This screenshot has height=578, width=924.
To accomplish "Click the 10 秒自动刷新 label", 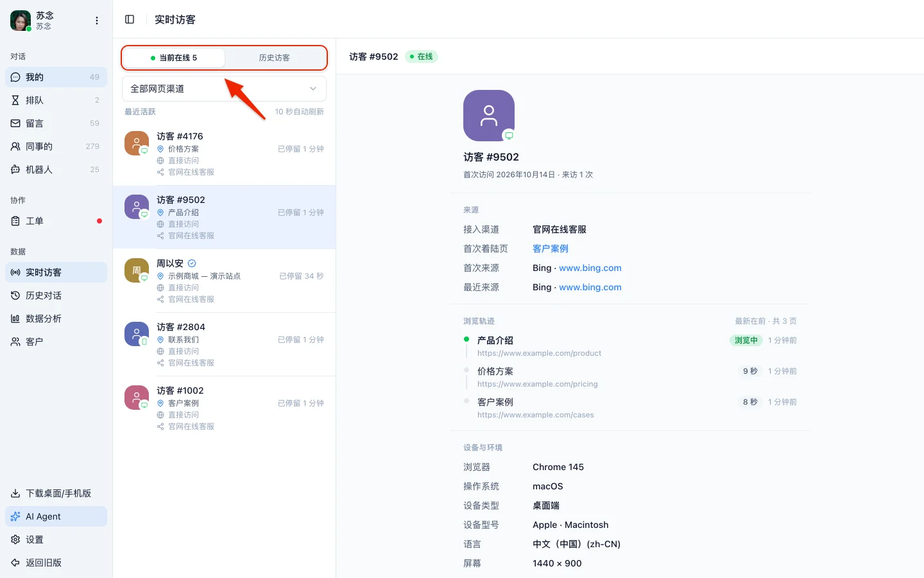I will (x=300, y=112).
